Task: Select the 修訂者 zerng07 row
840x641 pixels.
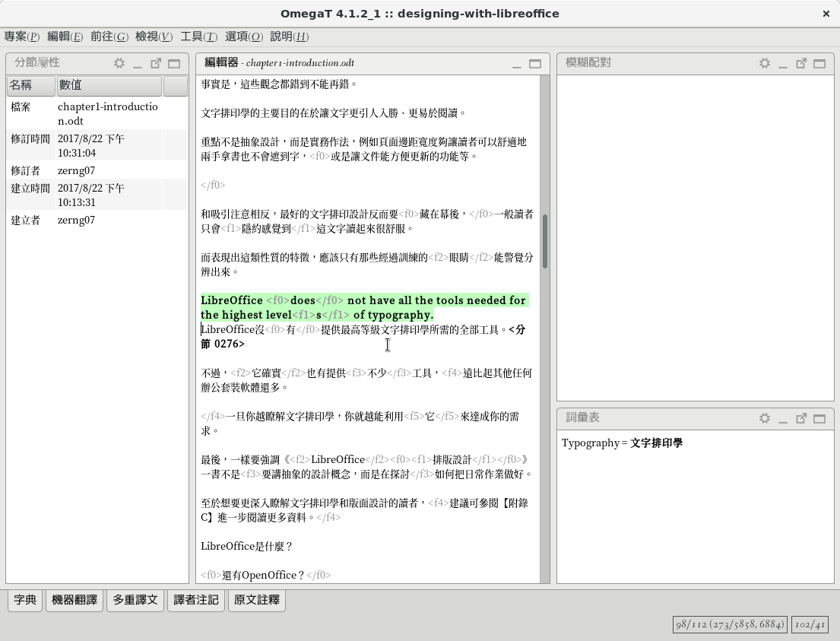Action: coord(97,170)
